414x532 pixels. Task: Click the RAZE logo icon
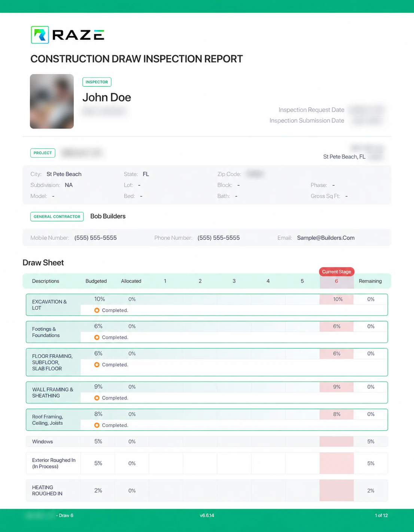click(40, 35)
